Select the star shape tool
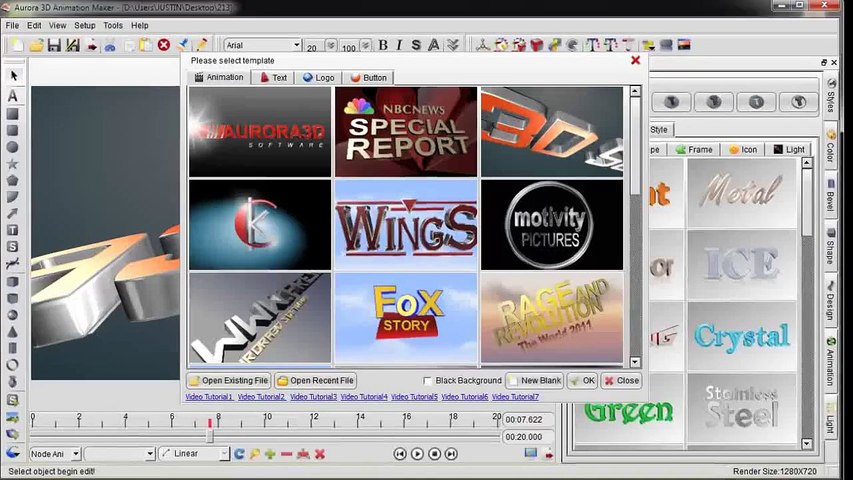This screenshot has width=853, height=480. (x=13, y=163)
